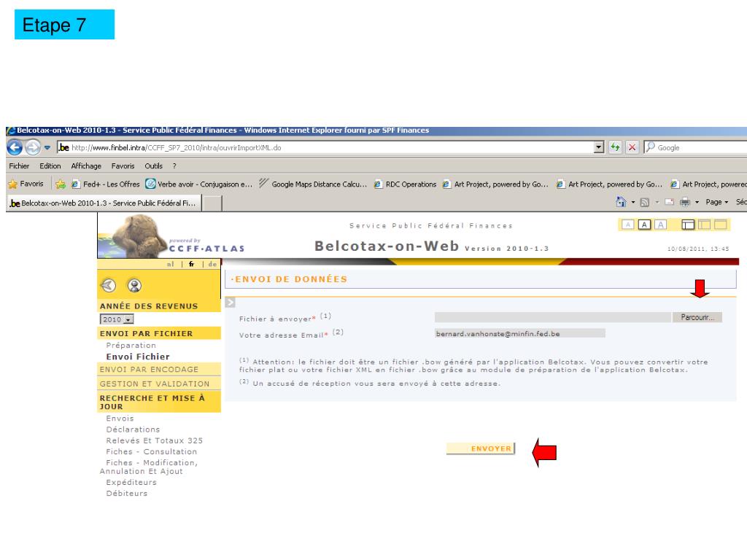Click the Fichier à envoyer file path field

[x=553, y=317]
